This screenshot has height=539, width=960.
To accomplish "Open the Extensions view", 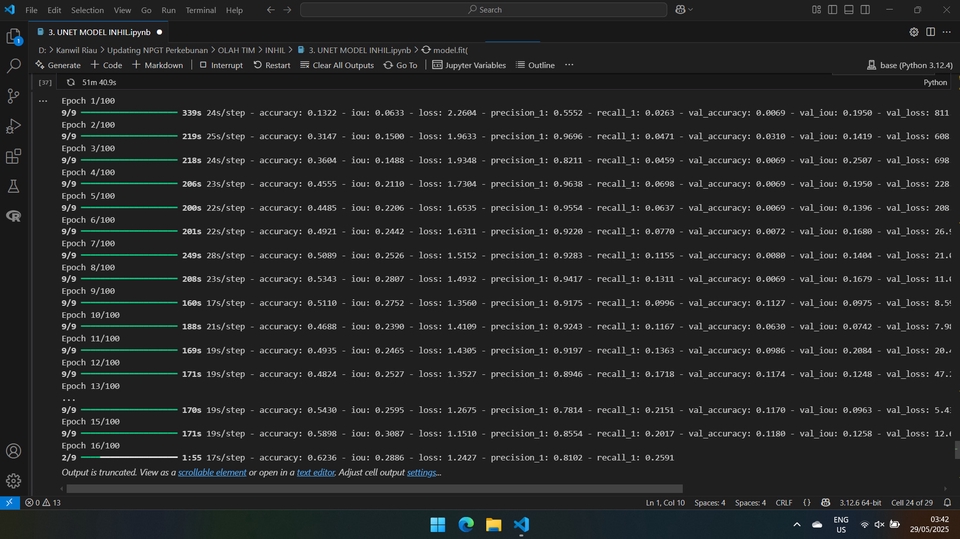I will click(x=13, y=156).
